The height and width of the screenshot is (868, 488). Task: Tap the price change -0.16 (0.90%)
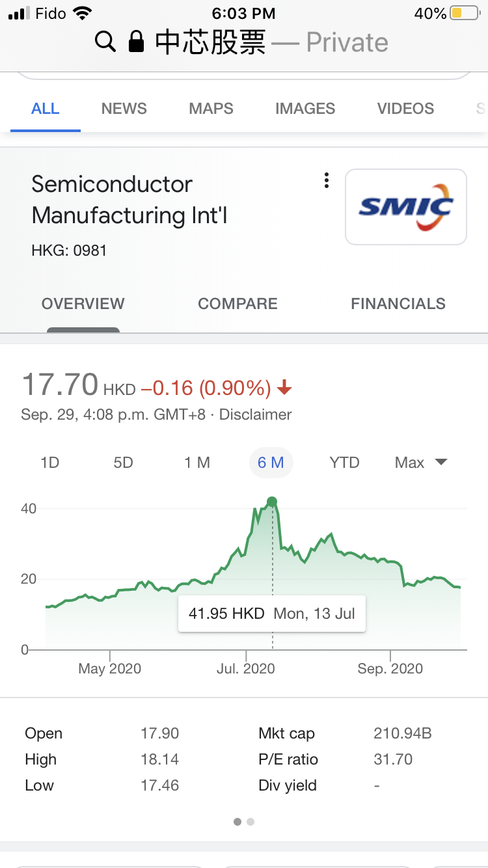pyautogui.click(x=206, y=388)
